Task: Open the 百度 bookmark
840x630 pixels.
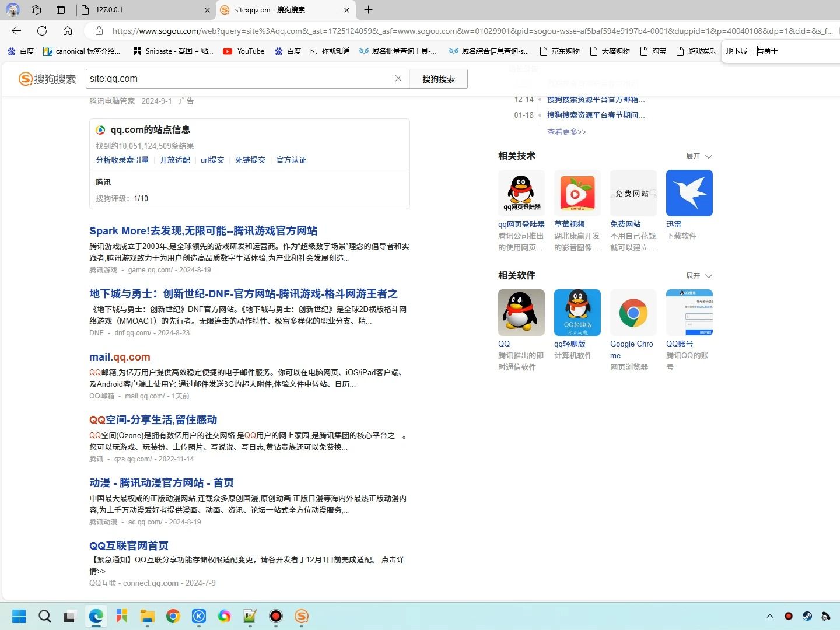Action: click(21, 51)
